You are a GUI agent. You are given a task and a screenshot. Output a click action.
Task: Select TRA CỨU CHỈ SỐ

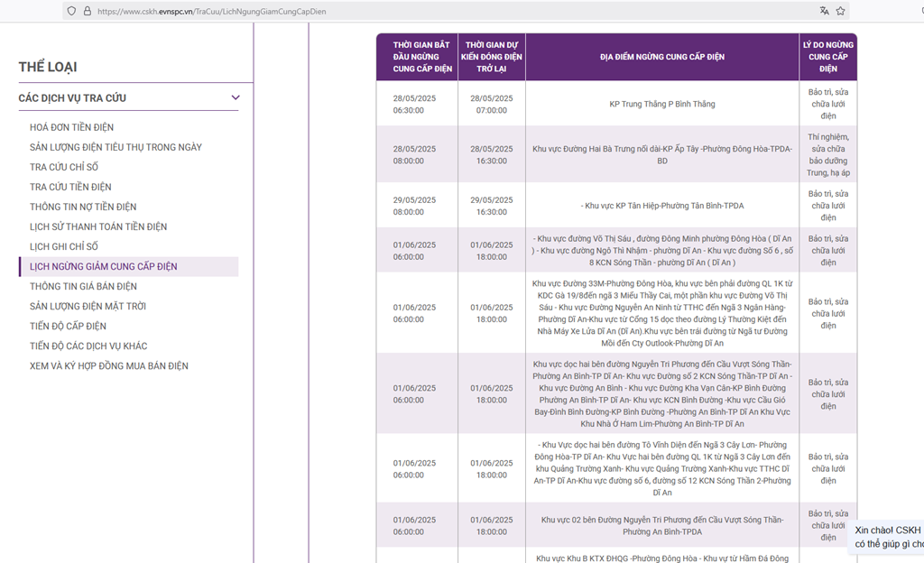click(64, 167)
